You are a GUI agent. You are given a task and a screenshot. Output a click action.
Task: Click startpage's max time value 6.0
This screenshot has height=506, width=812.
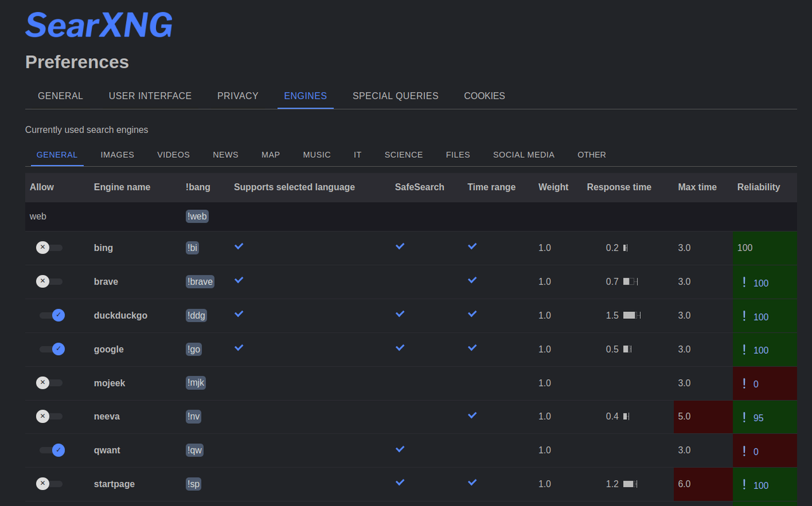click(x=684, y=484)
